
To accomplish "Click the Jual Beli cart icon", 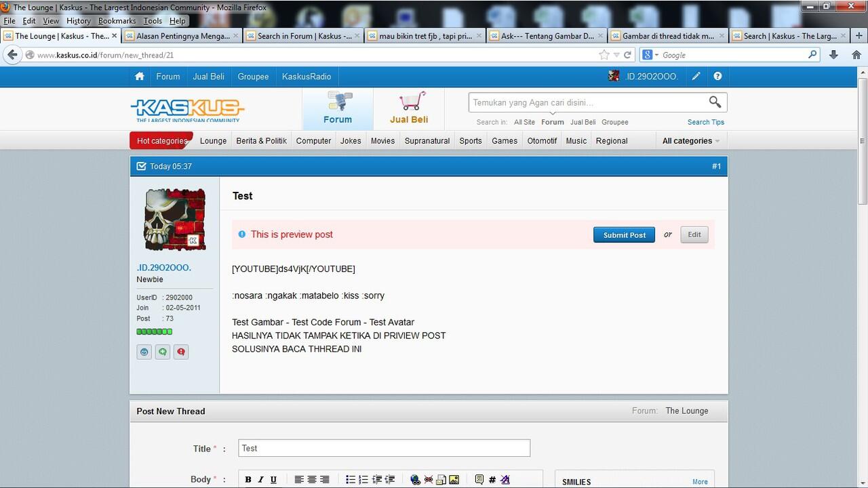I will pyautogui.click(x=409, y=108).
